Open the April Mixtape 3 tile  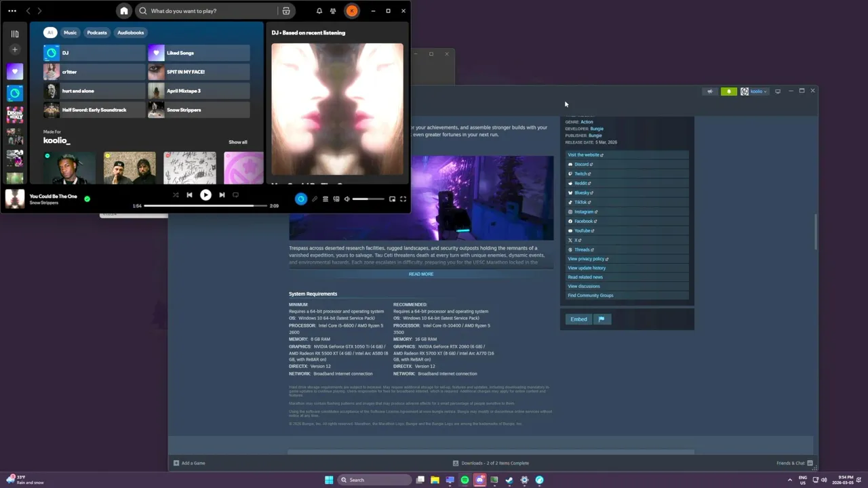pos(199,91)
